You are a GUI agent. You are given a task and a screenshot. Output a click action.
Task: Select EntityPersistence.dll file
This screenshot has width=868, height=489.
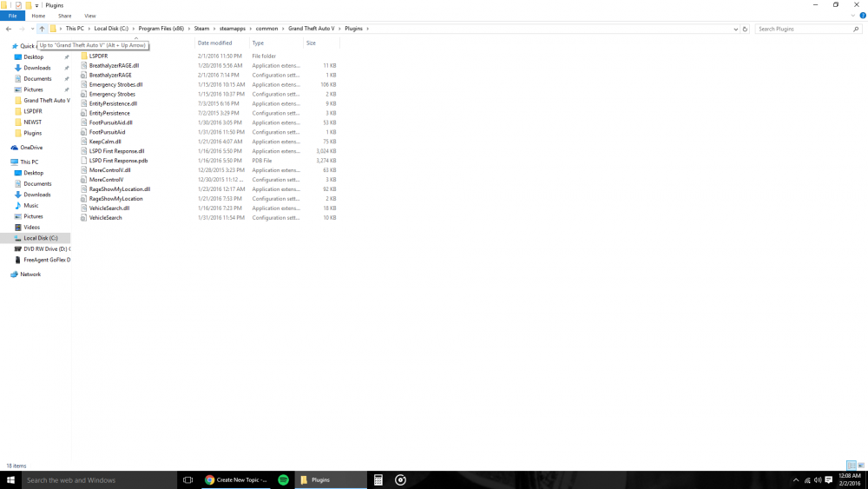click(113, 103)
